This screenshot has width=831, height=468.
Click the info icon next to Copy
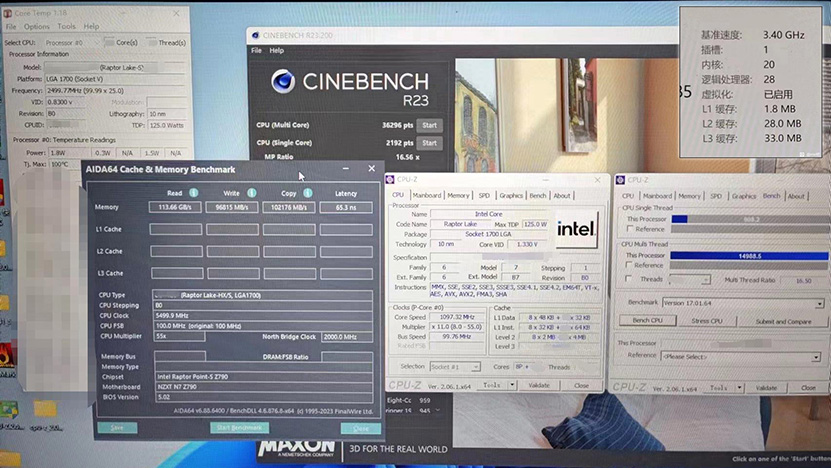pyautogui.click(x=307, y=193)
